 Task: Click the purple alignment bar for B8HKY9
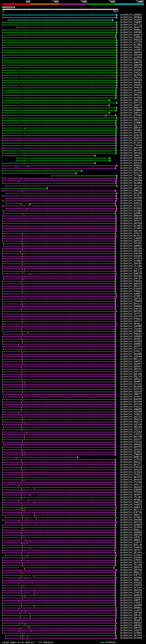40,457
